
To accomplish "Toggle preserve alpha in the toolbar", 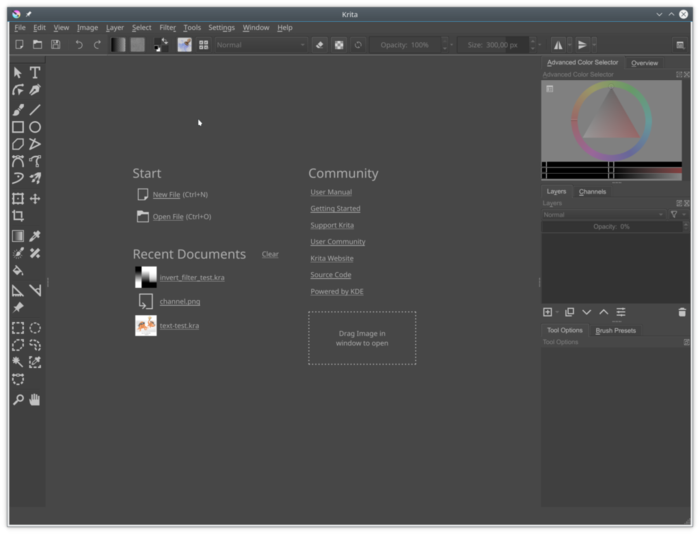I will point(339,45).
